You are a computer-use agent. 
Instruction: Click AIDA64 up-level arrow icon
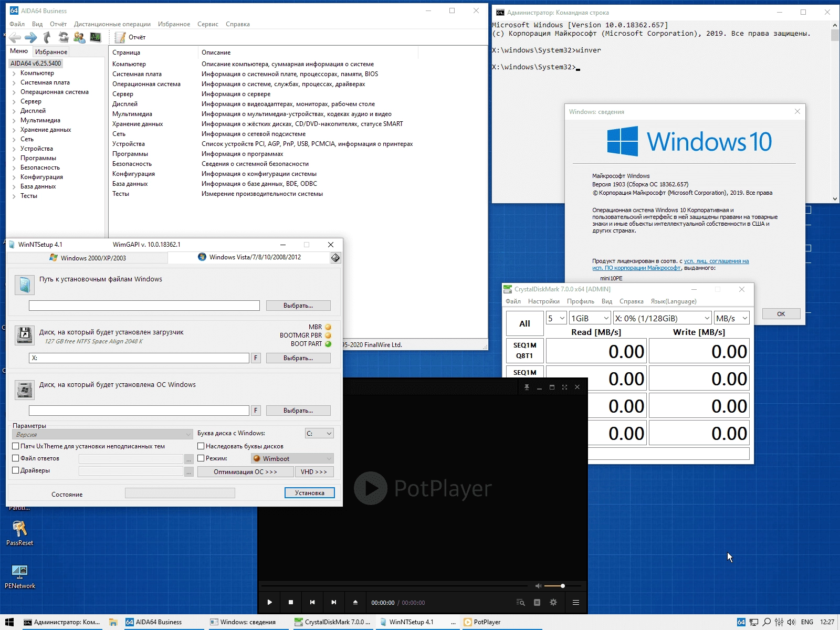coord(47,37)
